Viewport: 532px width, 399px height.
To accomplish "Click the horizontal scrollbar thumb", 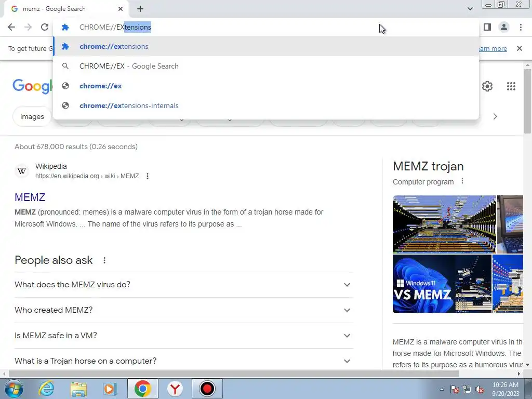I will (x=234, y=374).
